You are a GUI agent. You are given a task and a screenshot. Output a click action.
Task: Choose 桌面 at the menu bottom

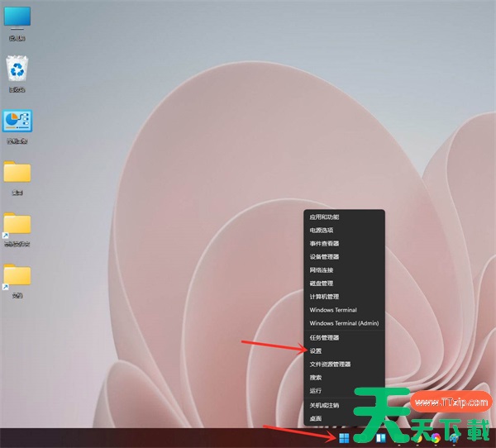pyautogui.click(x=344, y=418)
